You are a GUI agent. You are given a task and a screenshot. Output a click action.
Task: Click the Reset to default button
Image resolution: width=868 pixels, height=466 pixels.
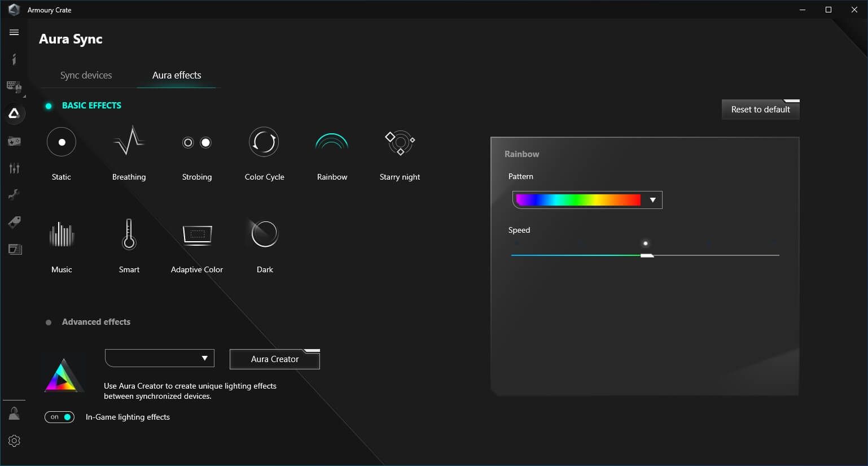point(760,110)
